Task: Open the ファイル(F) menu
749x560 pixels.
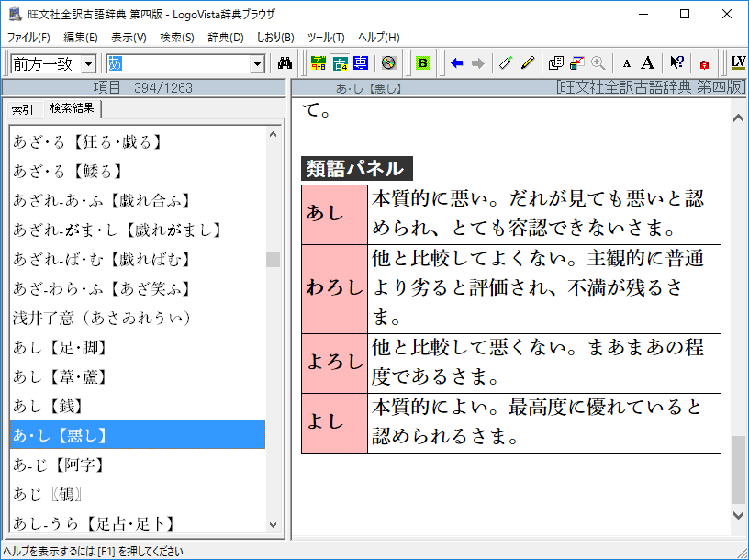Action: click(28, 38)
